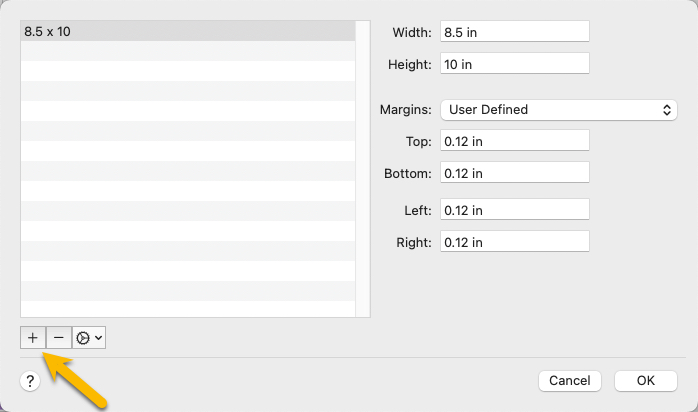This screenshot has width=698, height=412.
Task: Focus the Width field showing 8.5 in
Action: point(514,32)
